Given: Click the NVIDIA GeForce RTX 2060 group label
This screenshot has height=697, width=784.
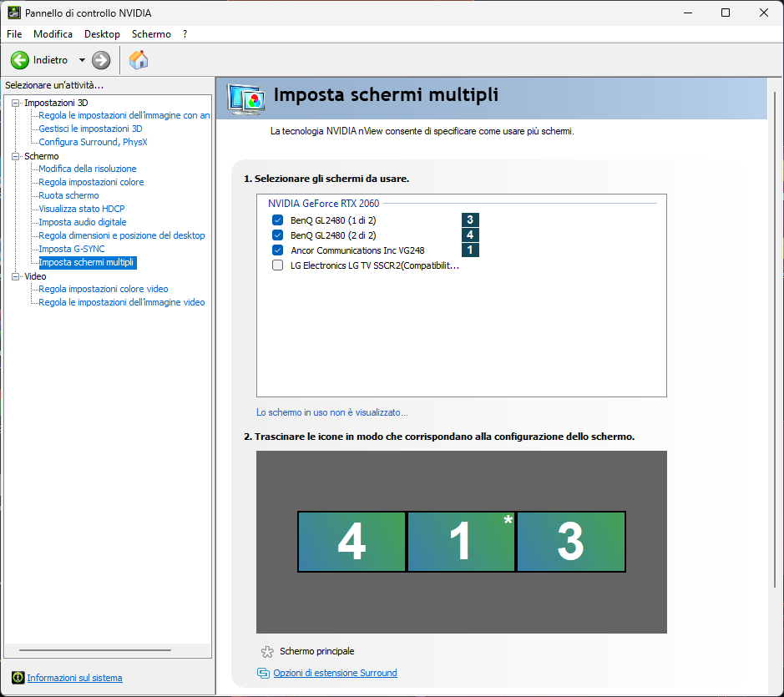Looking at the screenshot, I should point(323,204).
